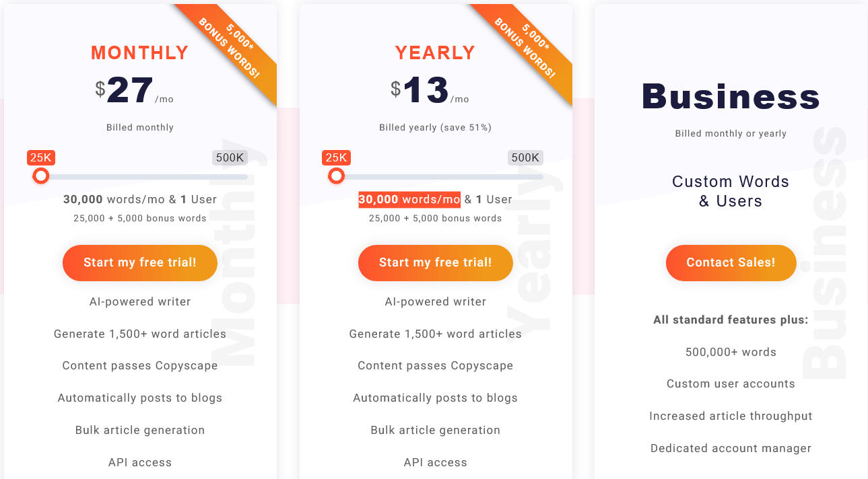Image resolution: width=868 pixels, height=479 pixels.
Task: Click the 25K label on Yearly slider
Action: tap(337, 158)
